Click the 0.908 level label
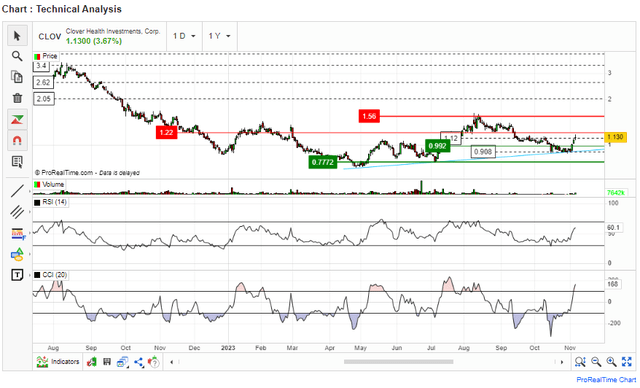 pos(483,152)
